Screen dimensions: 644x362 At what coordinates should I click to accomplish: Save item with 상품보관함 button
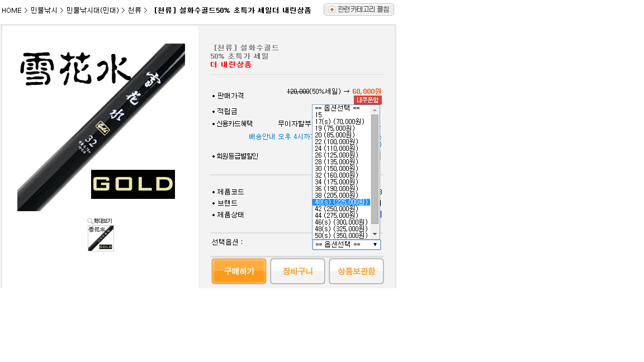point(357,271)
